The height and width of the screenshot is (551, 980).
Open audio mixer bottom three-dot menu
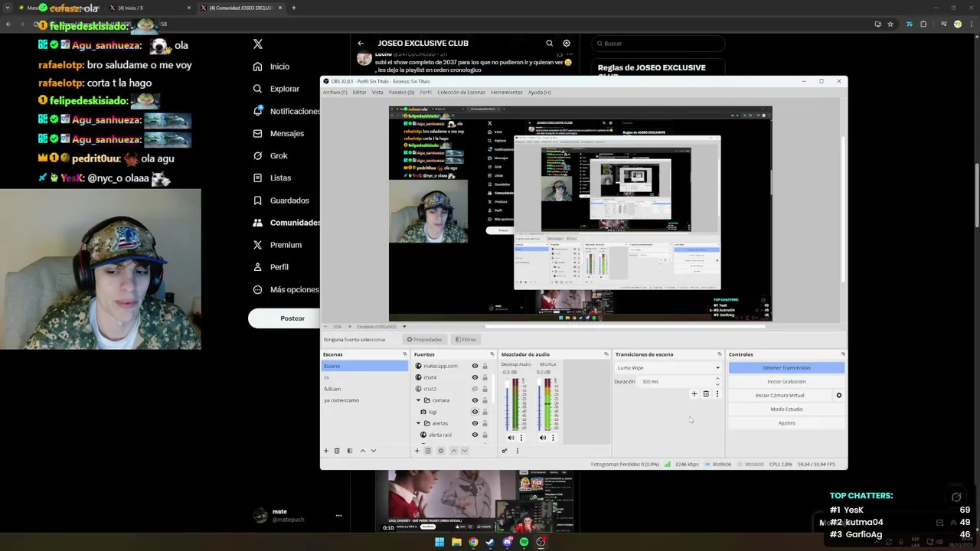[x=518, y=451]
